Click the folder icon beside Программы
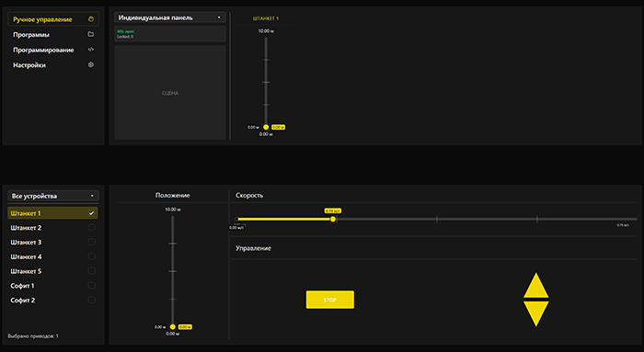644x352 pixels. 91,34
